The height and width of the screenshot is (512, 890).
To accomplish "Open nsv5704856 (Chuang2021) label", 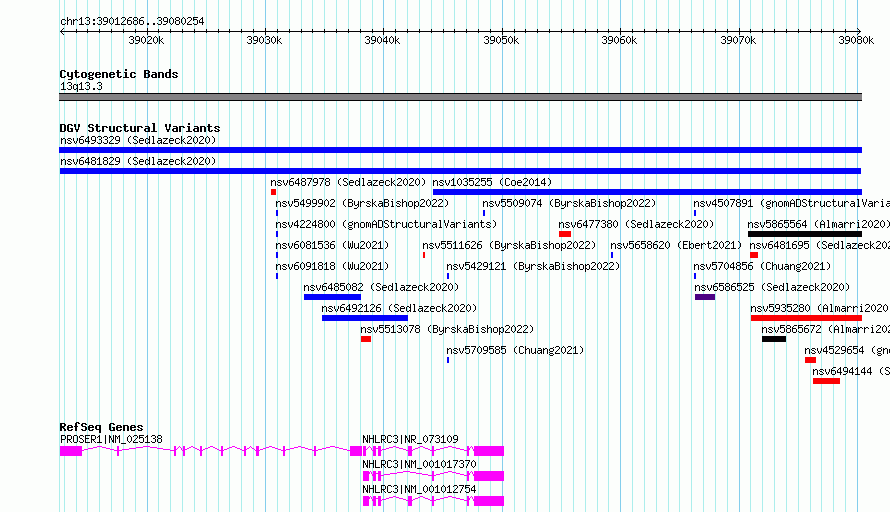I will click(x=762, y=266).
